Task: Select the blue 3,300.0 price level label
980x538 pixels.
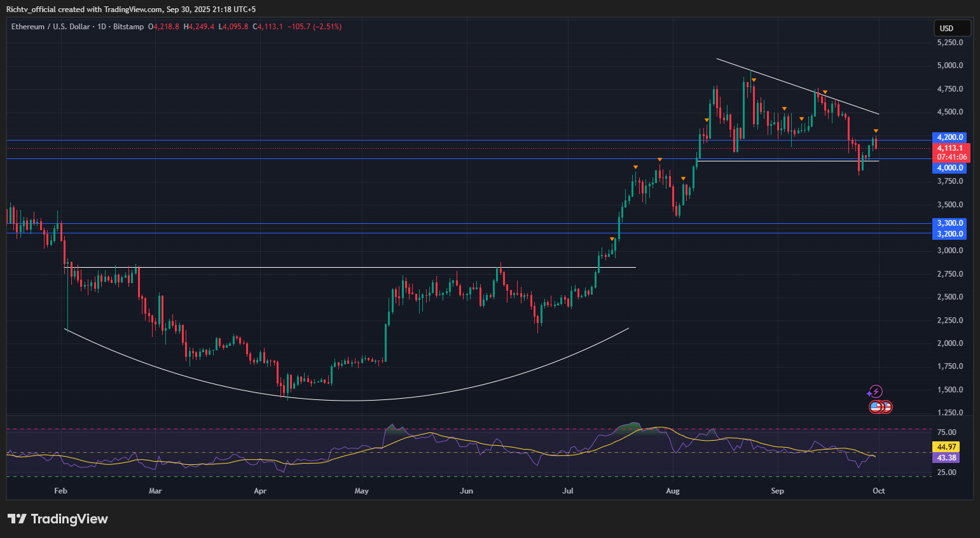Action: pyautogui.click(x=951, y=223)
